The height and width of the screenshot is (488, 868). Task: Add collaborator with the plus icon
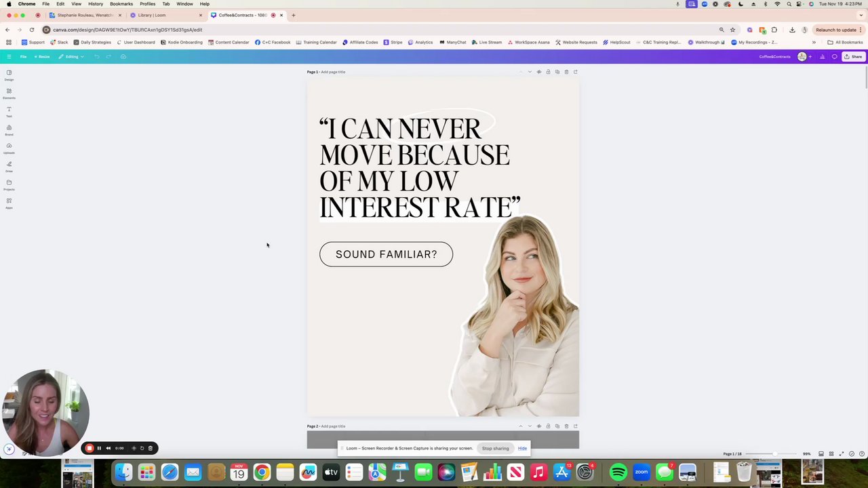click(810, 56)
